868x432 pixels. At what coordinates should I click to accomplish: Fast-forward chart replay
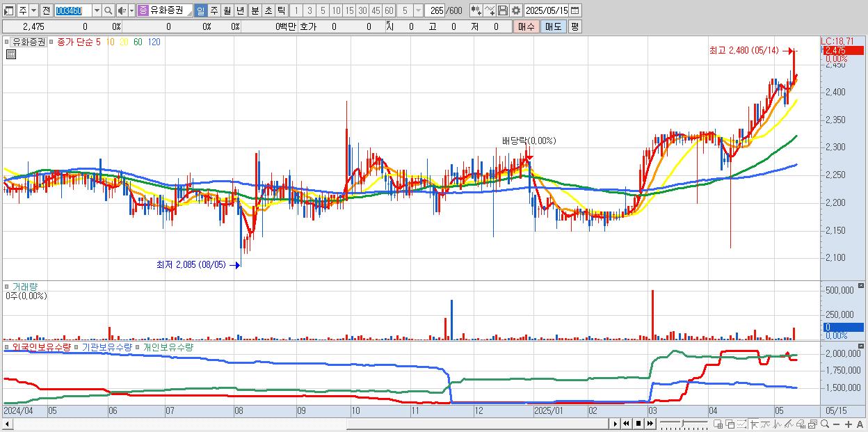coord(650,424)
